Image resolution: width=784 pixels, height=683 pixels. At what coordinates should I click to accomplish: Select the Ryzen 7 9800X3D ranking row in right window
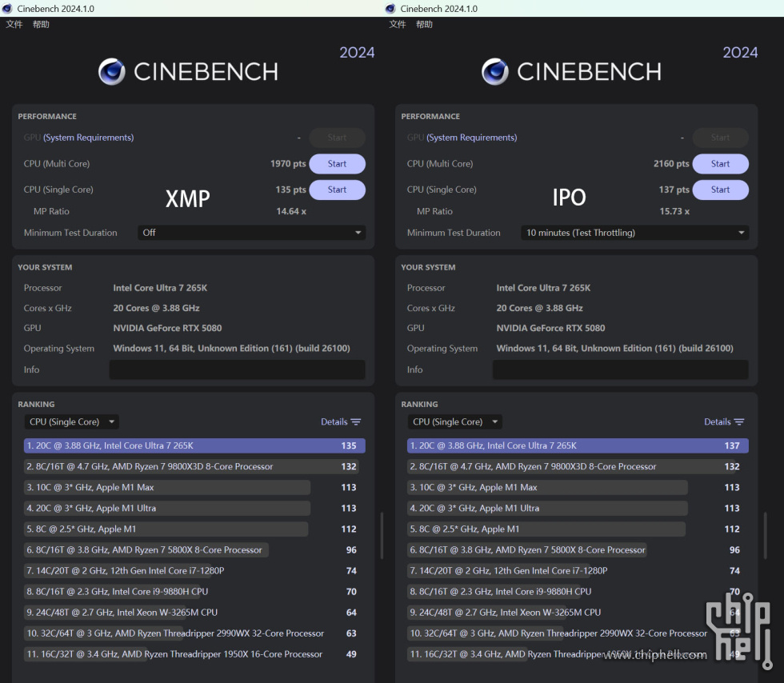(578, 466)
